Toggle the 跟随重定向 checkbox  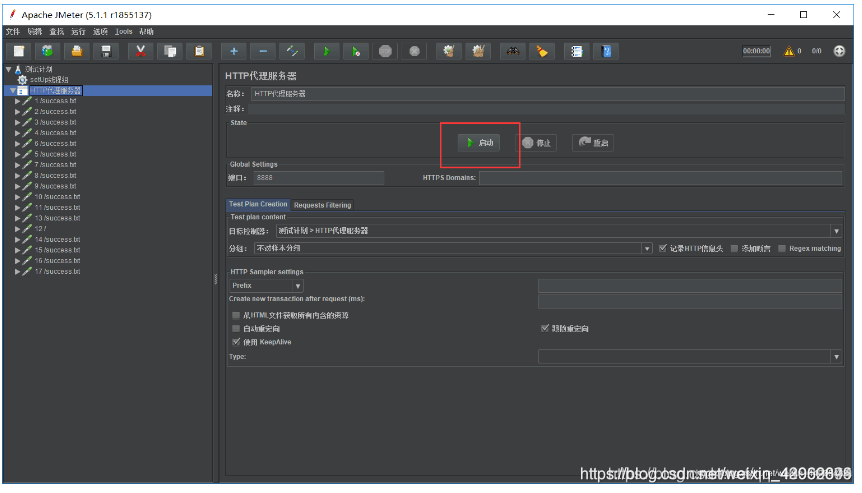tap(544, 329)
